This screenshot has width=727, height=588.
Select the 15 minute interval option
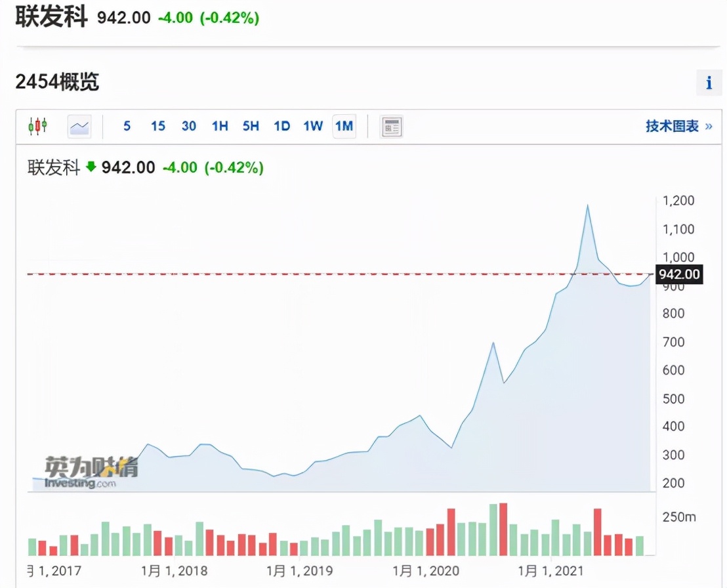157,126
